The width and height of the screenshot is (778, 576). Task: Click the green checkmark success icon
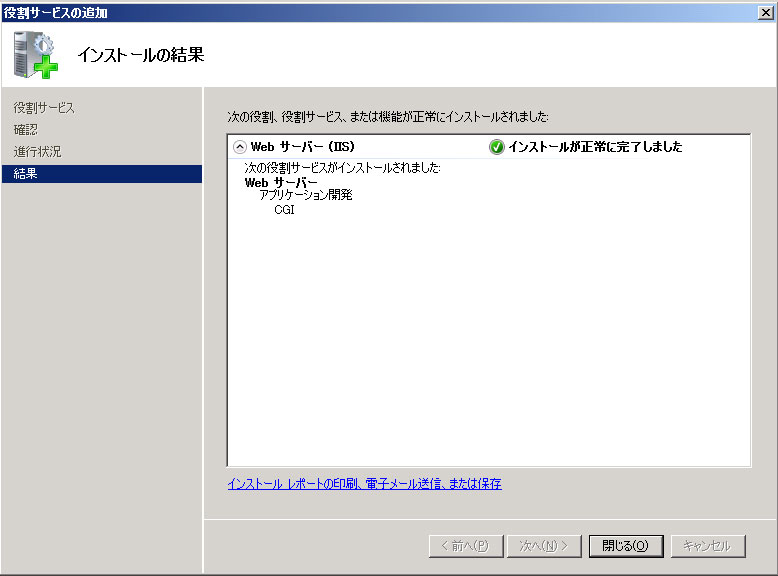[x=496, y=147]
